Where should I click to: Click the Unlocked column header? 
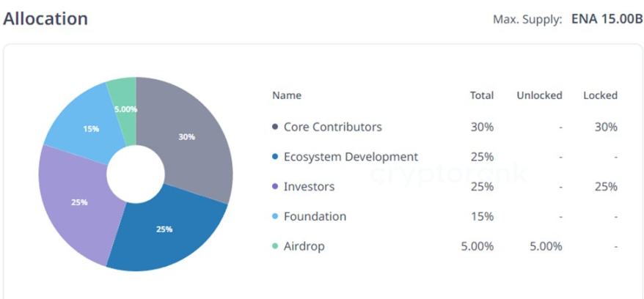539,95
